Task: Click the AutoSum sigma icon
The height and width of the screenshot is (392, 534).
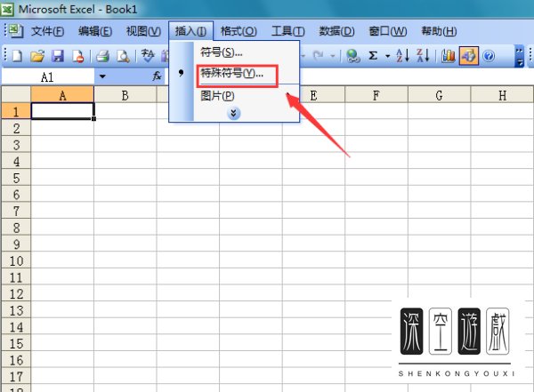Action: point(373,55)
